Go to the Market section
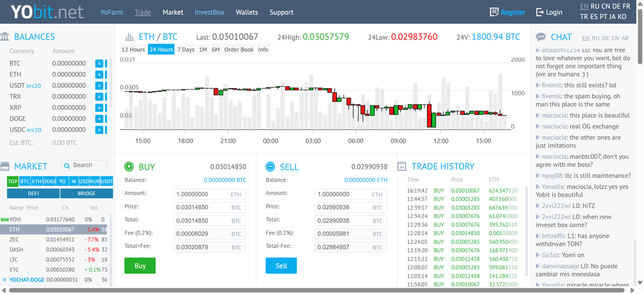This screenshot has height=294, width=644. click(x=173, y=13)
